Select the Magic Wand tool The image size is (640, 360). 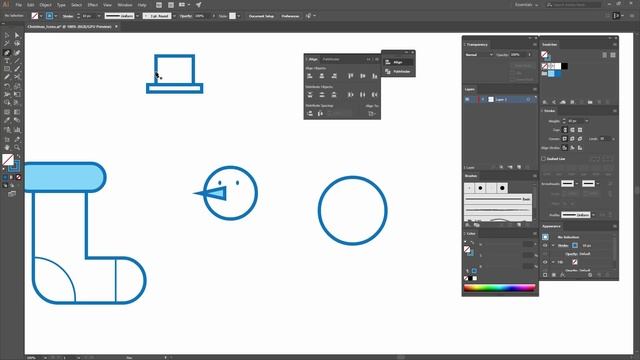pyautogui.click(x=7, y=44)
